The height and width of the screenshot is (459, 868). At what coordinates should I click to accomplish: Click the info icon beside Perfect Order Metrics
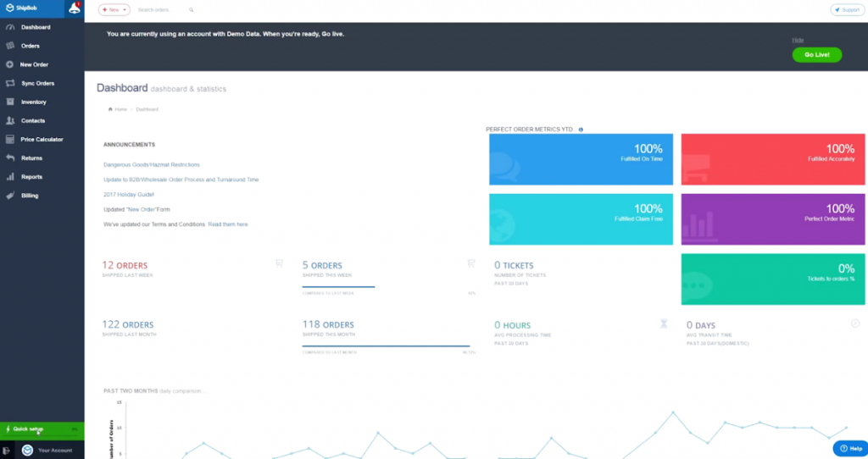(x=581, y=130)
